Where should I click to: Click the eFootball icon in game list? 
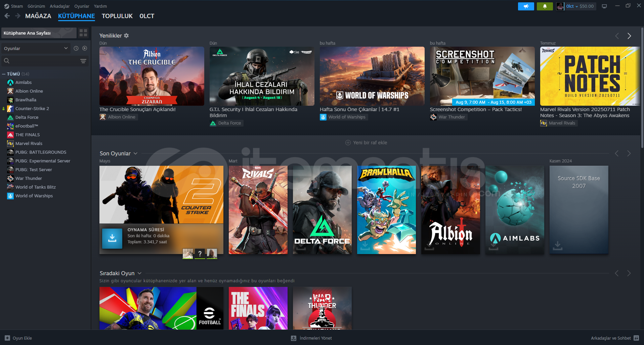coord(10,126)
